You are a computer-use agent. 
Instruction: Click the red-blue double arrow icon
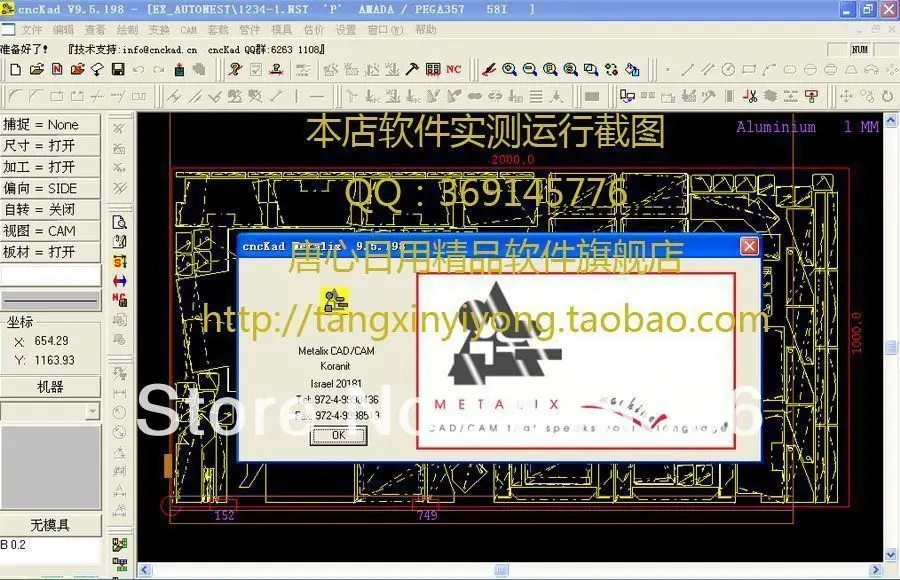point(119,281)
